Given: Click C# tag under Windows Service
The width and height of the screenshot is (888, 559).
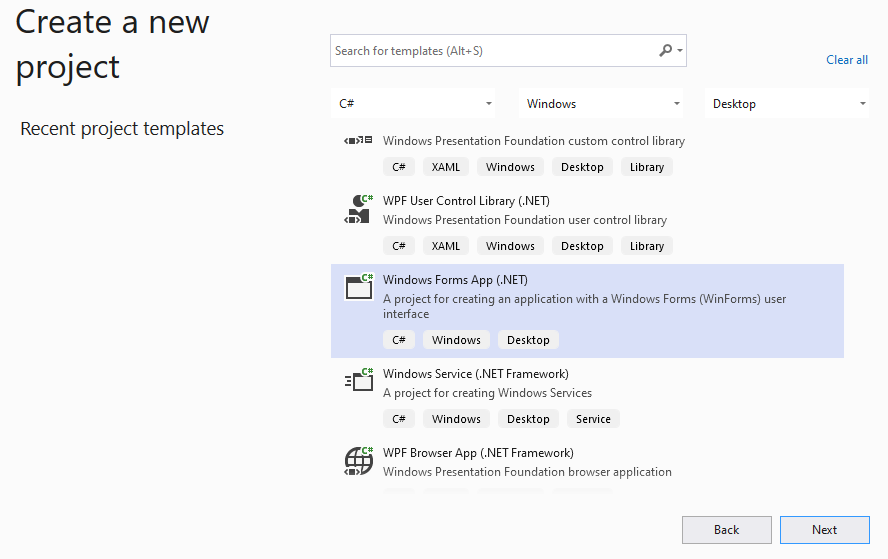Looking at the screenshot, I should 399,419.
